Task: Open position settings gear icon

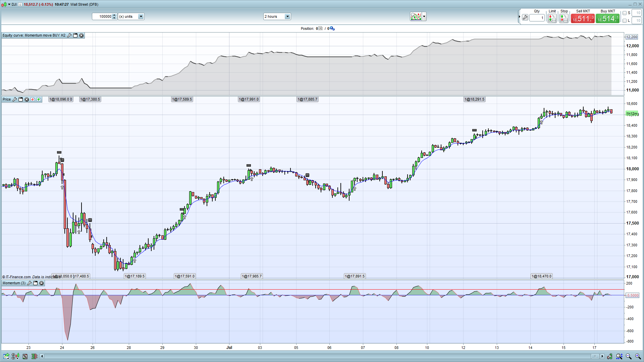Action: (332, 28)
